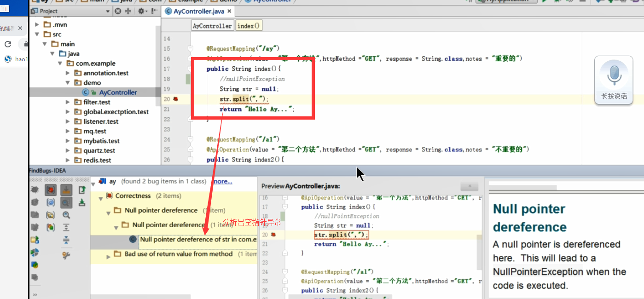Collapse the demo package
644x299 pixels.
(x=68, y=83)
